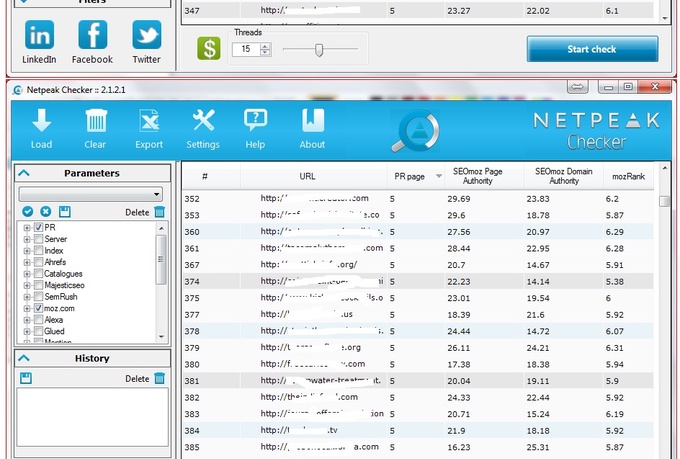Image resolution: width=680 pixels, height=459 pixels.
Task: Expand the Server tree node
Action: point(27,239)
